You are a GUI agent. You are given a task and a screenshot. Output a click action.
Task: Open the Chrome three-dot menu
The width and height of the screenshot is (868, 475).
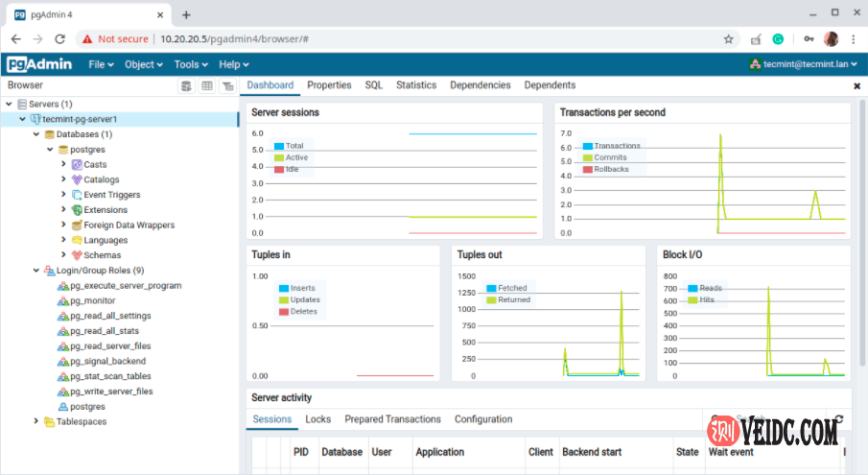853,39
